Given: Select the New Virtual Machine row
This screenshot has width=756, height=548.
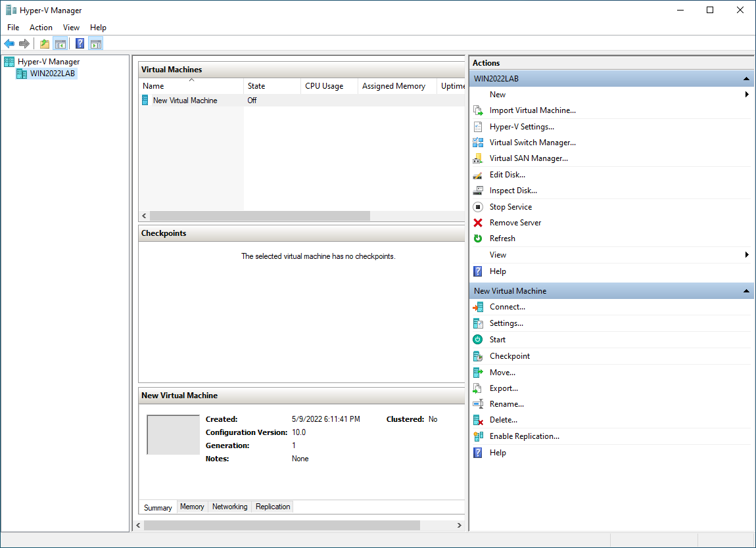Looking at the screenshot, I should pos(302,101).
